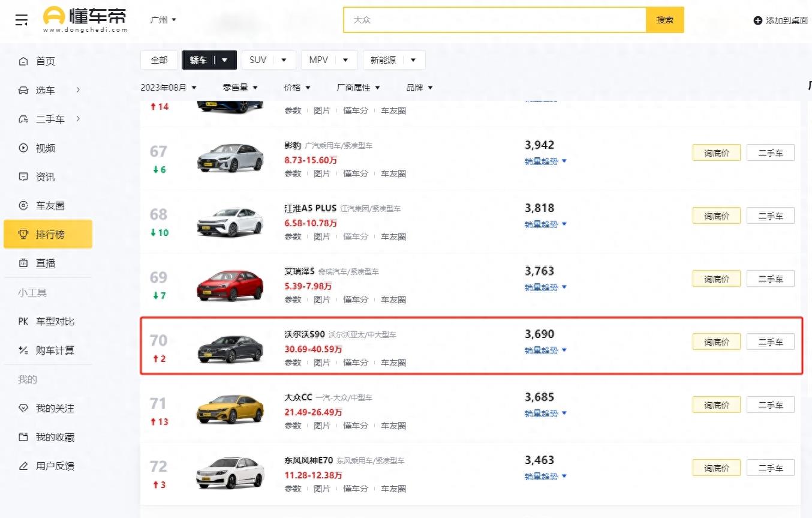This screenshot has width=812, height=518.
Task: Click the used-car icon beside 二手车
Action: (23, 119)
